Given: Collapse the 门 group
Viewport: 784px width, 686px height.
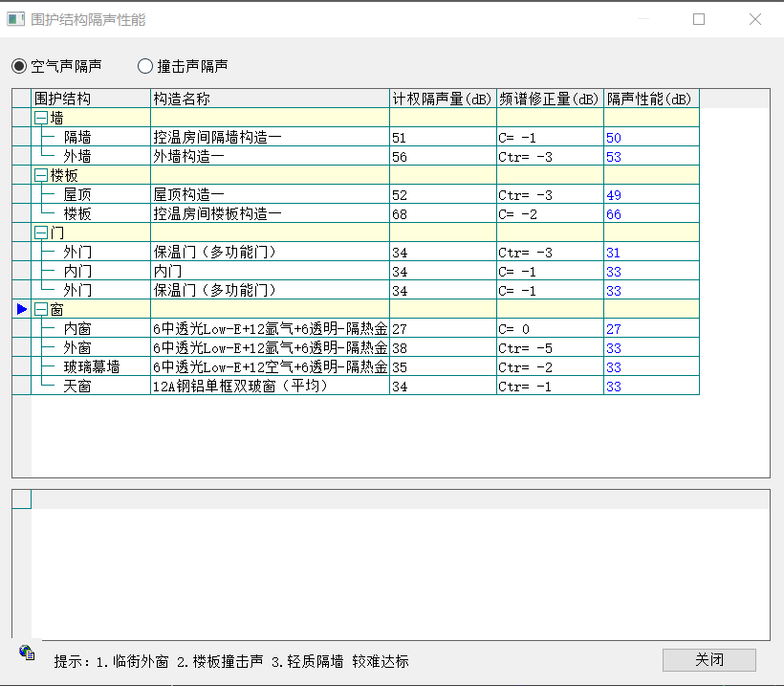Looking at the screenshot, I should pos(41,232).
